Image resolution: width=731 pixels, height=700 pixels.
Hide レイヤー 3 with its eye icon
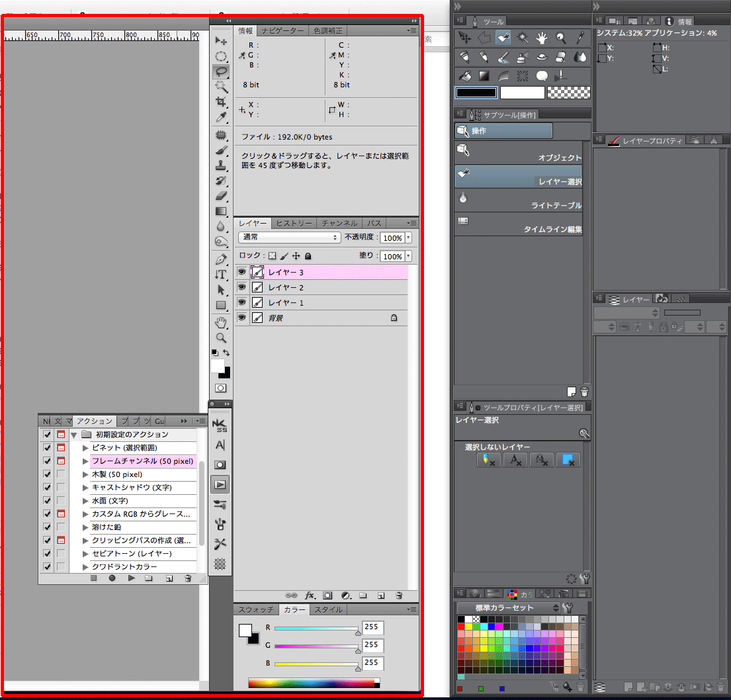pos(241,272)
